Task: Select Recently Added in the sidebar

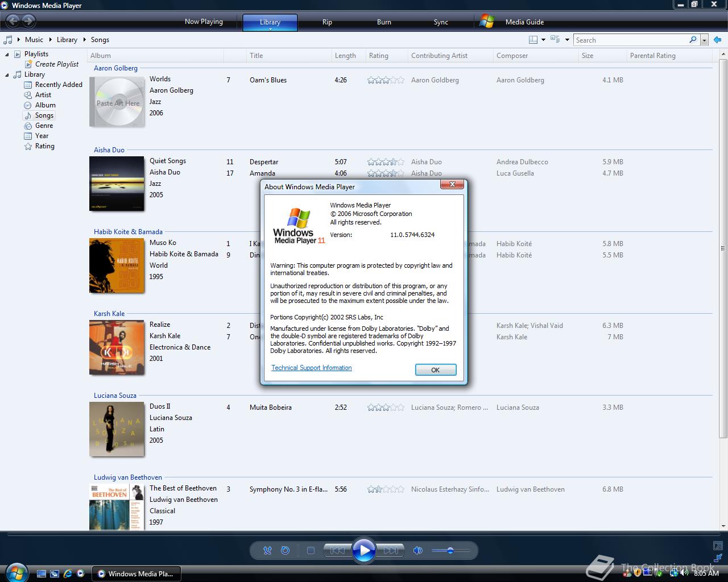Action: [59, 85]
